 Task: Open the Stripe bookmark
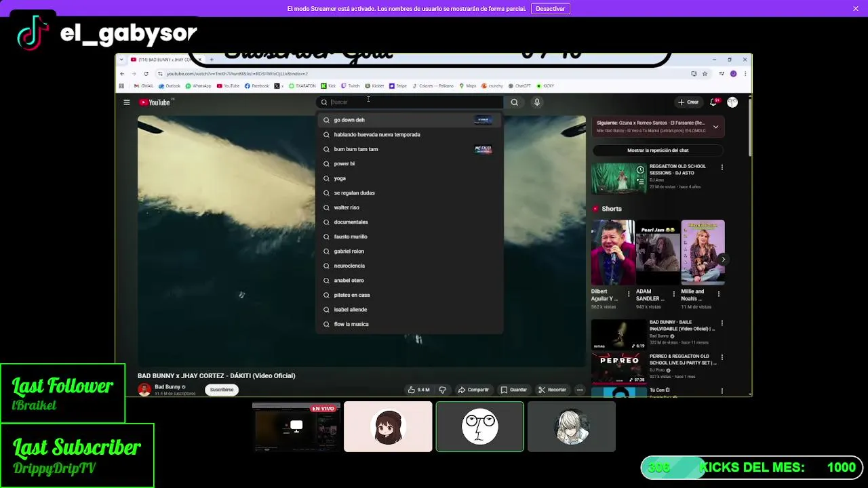click(398, 86)
